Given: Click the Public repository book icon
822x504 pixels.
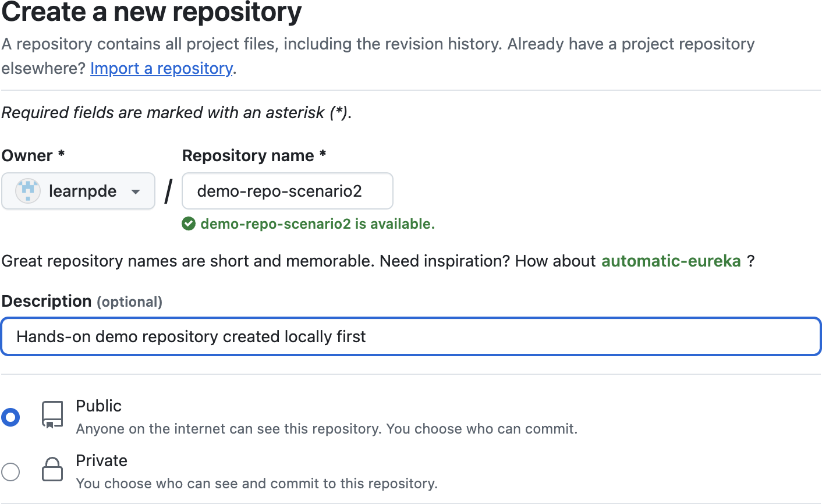Looking at the screenshot, I should click(52, 415).
